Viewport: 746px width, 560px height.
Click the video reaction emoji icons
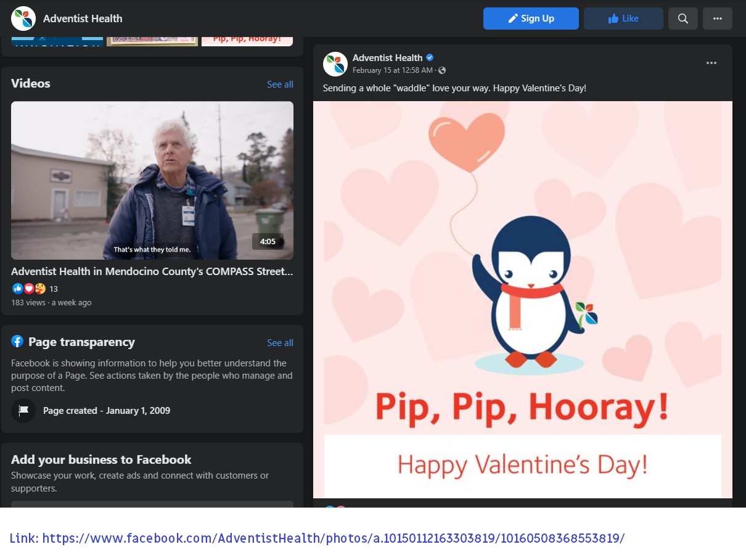pyautogui.click(x=29, y=289)
